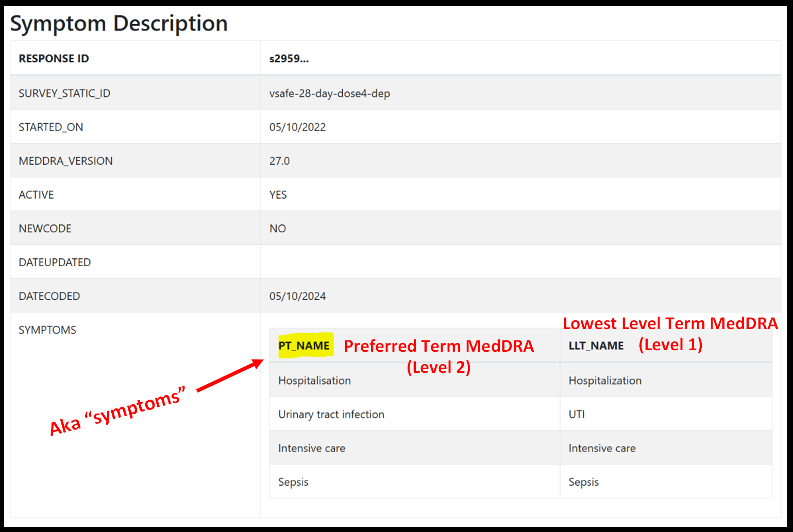Click the 27.0 version value
Screen dimensions: 793x532
pyautogui.click(x=279, y=161)
